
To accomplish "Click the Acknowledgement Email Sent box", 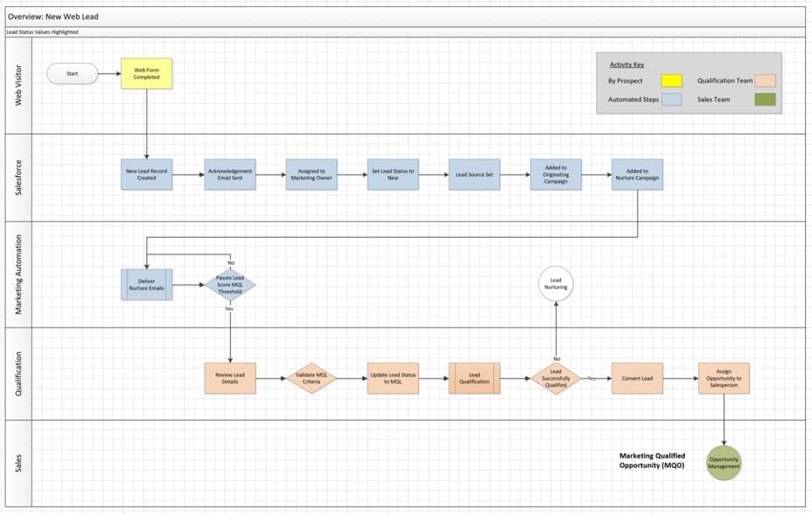I will tap(232, 175).
